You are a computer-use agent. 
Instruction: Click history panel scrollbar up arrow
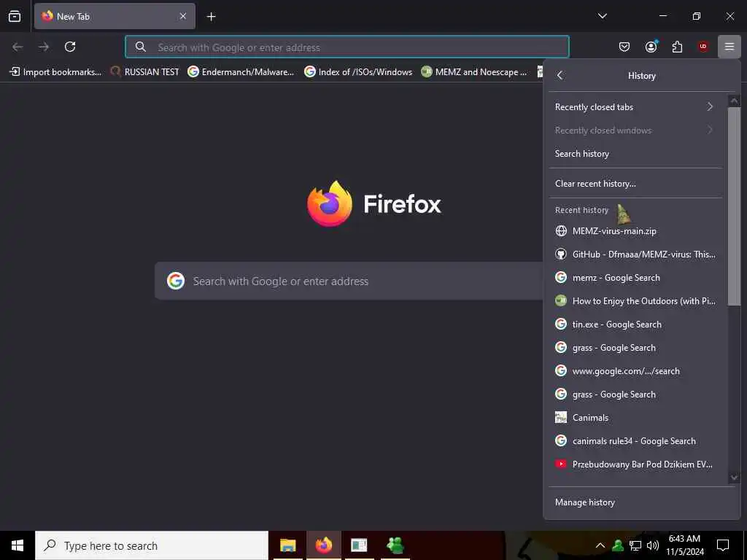734,101
